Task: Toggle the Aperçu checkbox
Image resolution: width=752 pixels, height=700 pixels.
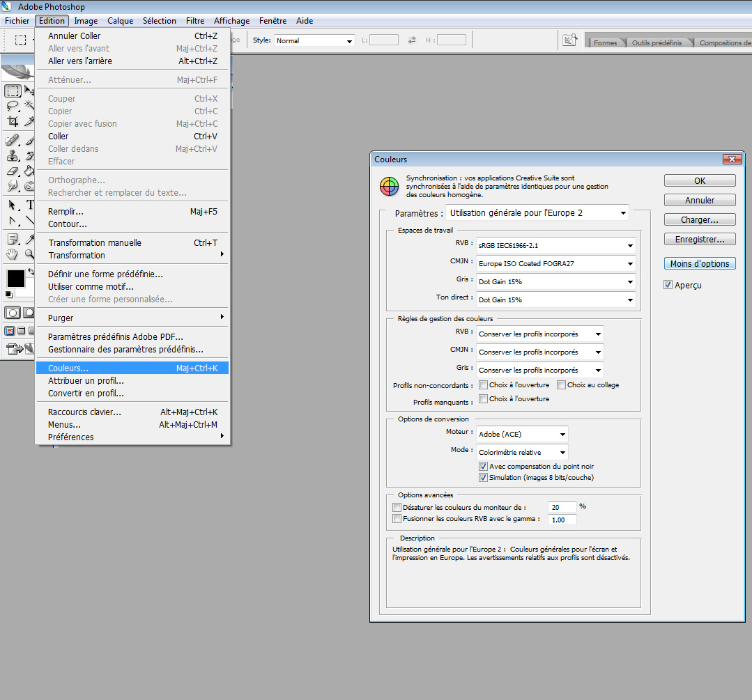Action: tap(668, 285)
